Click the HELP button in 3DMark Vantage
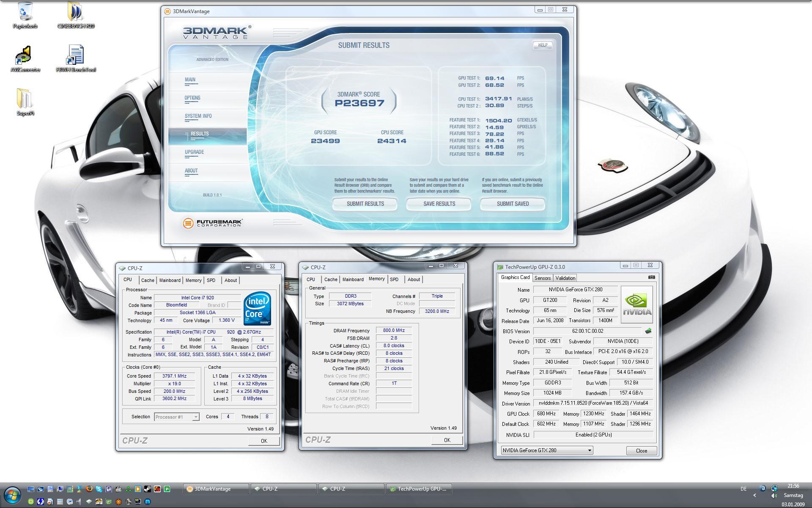The width and height of the screenshot is (812, 508). tap(543, 45)
